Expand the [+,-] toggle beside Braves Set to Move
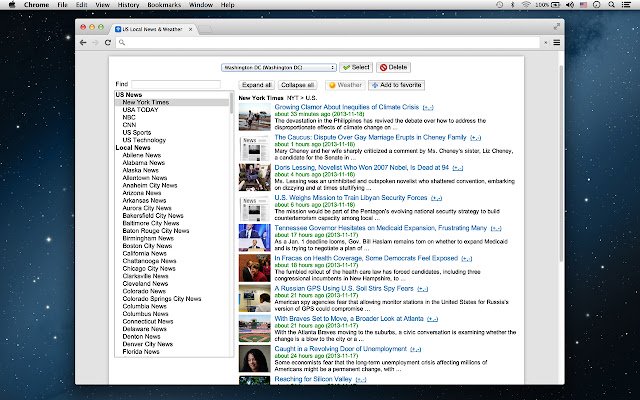This screenshot has height=400, width=640. click(432, 319)
